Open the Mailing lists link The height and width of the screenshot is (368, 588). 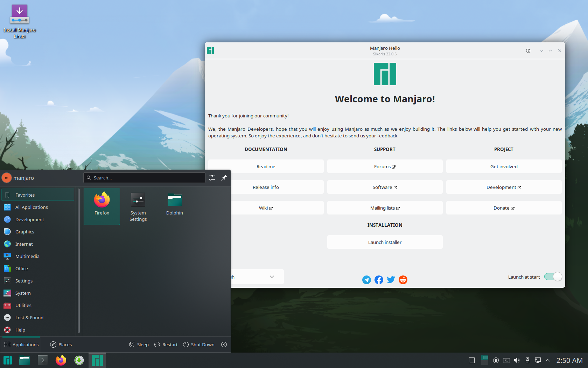tap(385, 208)
